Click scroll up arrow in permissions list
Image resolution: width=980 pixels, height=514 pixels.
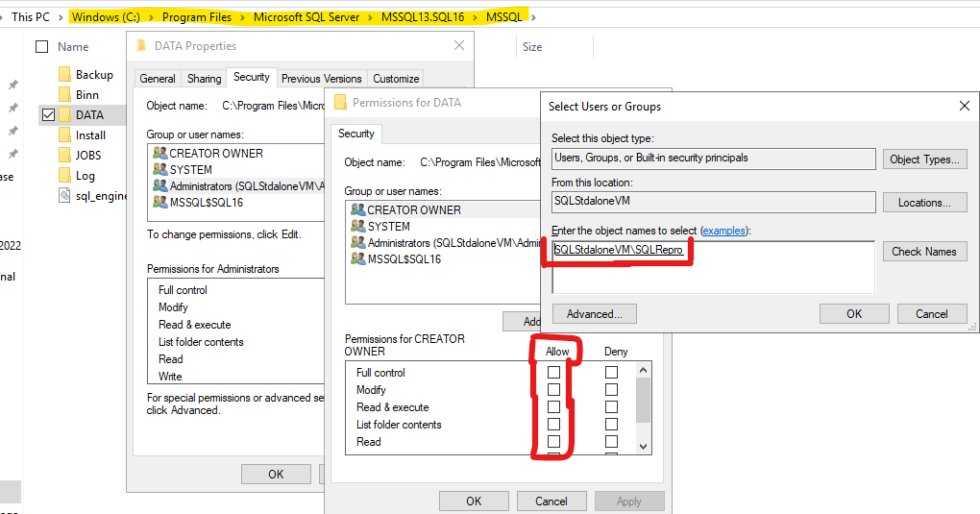click(643, 370)
